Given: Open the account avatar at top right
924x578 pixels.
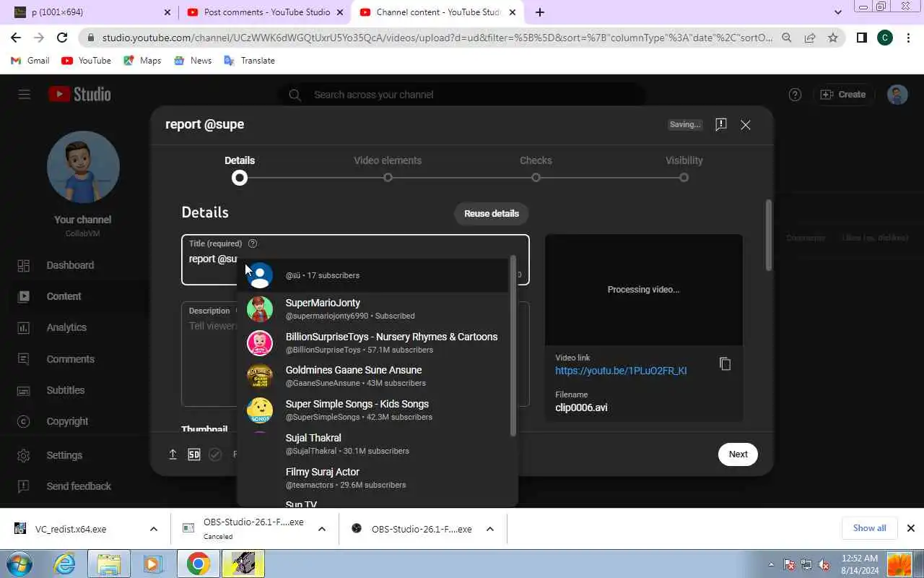Looking at the screenshot, I should [897, 95].
